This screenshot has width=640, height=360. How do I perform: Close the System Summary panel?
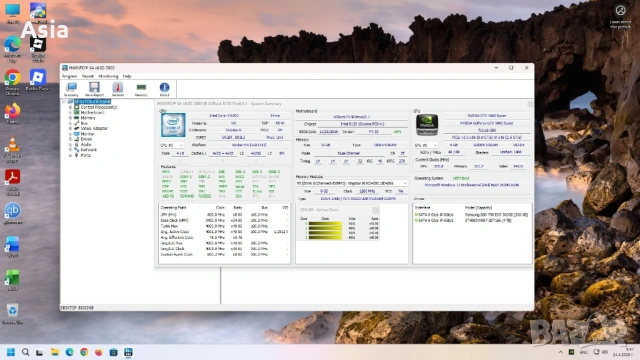coord(530,104)
